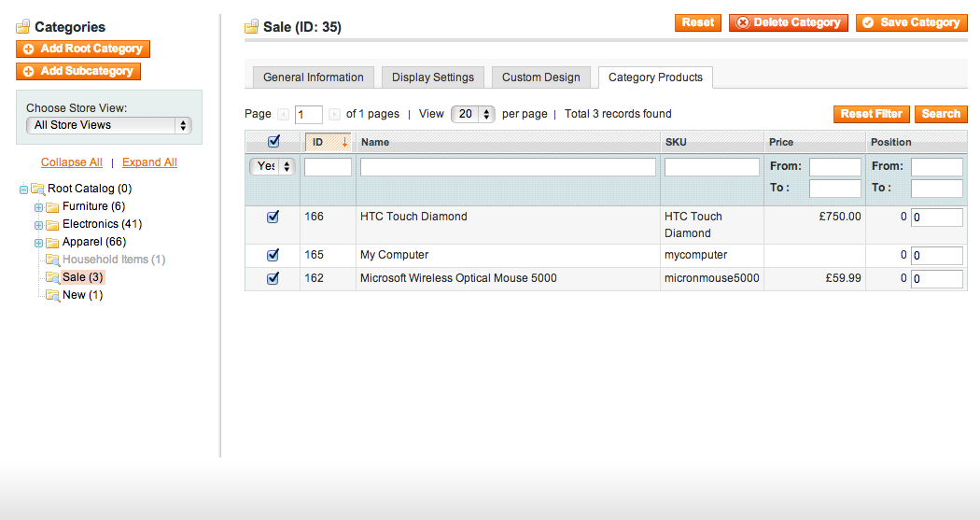Select Electronics (41) category
The height and width of the screenshot is (520, 980).
(x=102, y=224)
